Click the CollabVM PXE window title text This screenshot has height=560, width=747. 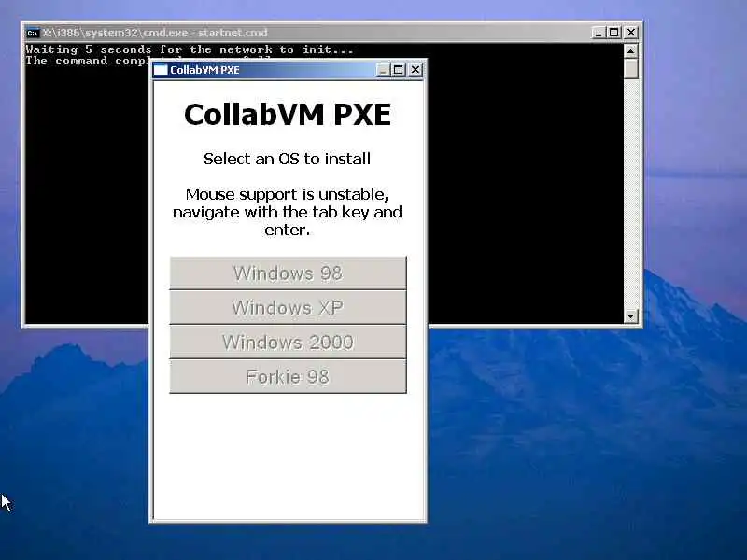tap(204, 70)
